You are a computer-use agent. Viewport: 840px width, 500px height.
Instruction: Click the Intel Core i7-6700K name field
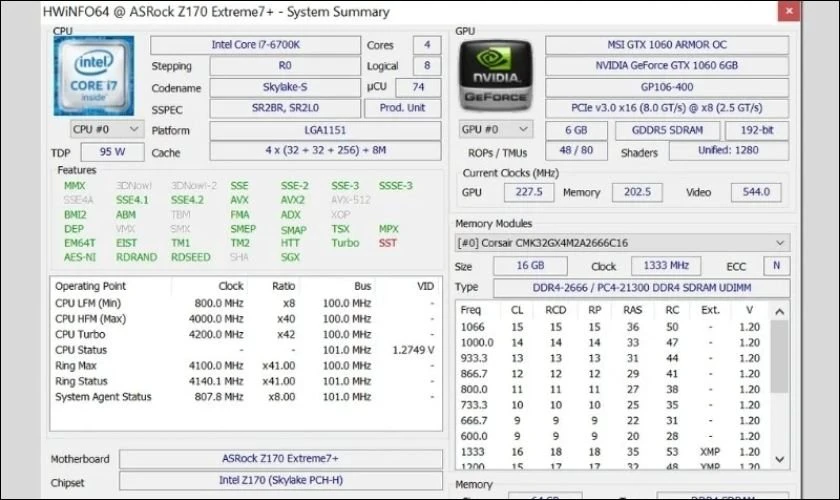pyautogui.click(x=256, y=45)
